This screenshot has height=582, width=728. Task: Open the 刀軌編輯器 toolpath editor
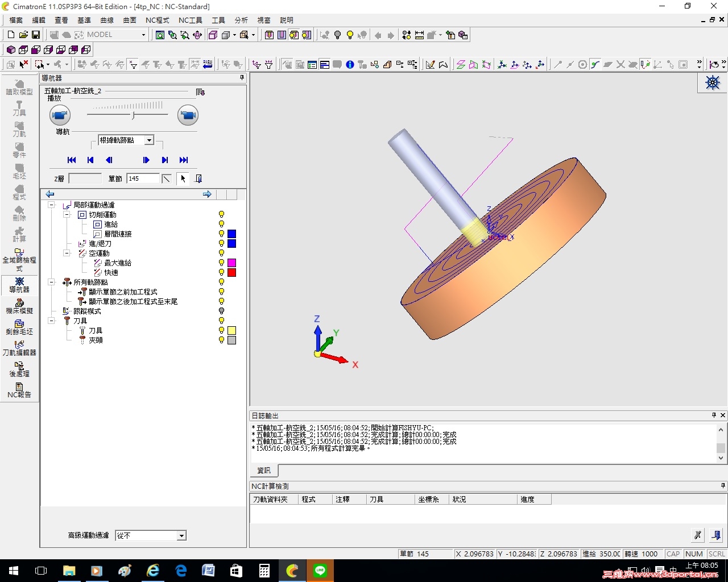[x=19, y=348]
